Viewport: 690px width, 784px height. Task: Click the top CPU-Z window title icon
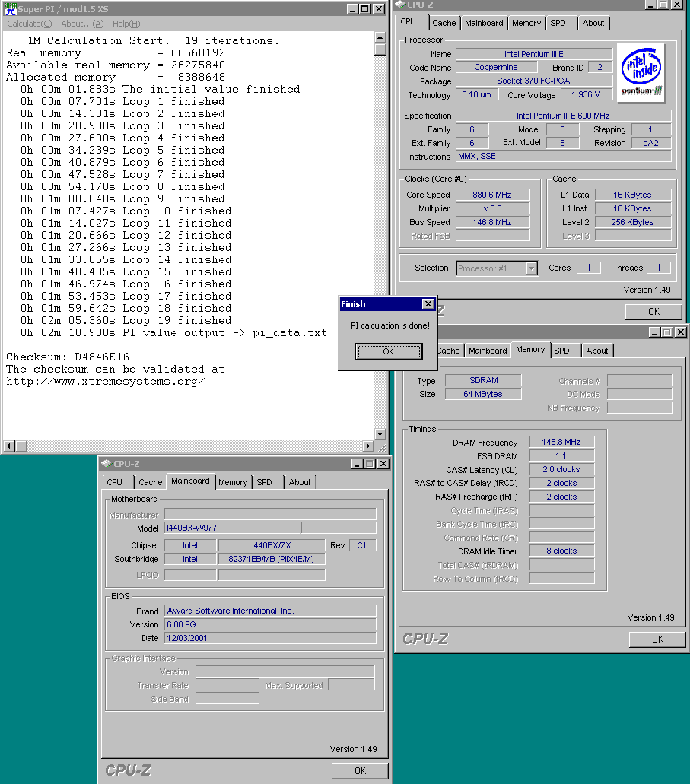[x=400, y=4]
